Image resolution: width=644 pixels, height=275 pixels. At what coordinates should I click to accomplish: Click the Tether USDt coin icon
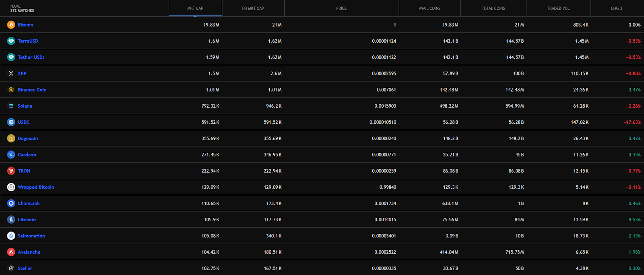(x=11, y=57)
